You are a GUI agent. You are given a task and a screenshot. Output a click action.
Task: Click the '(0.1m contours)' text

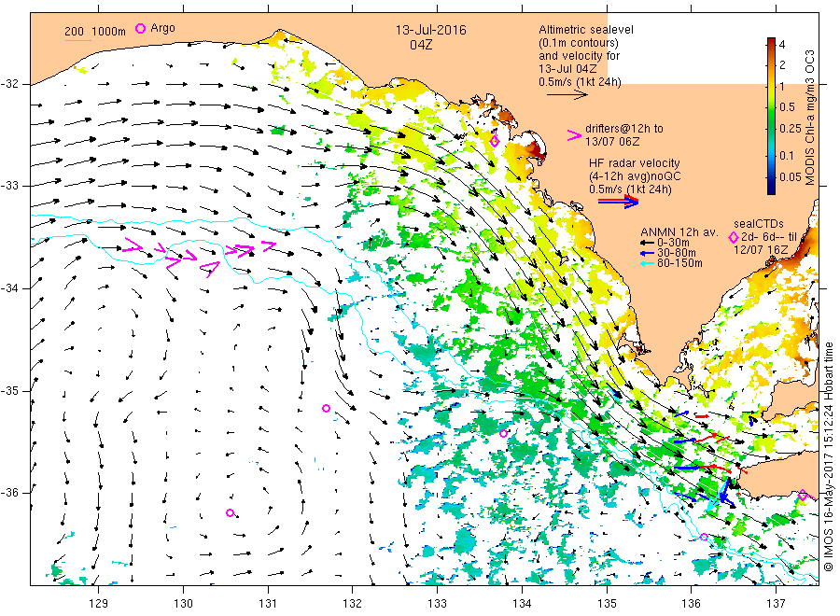coord(579,43)
